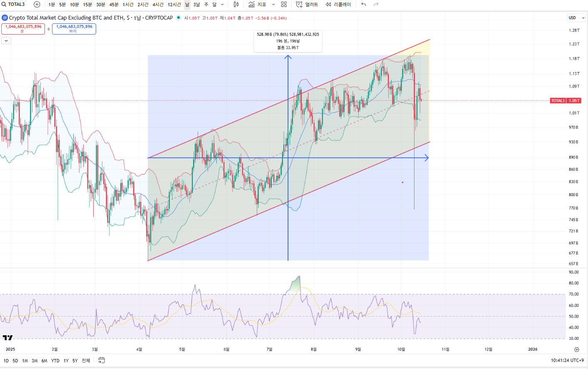The image size is (588, 369).
Task: Click the 11월 label on time axis
Action: pos(445,349)
